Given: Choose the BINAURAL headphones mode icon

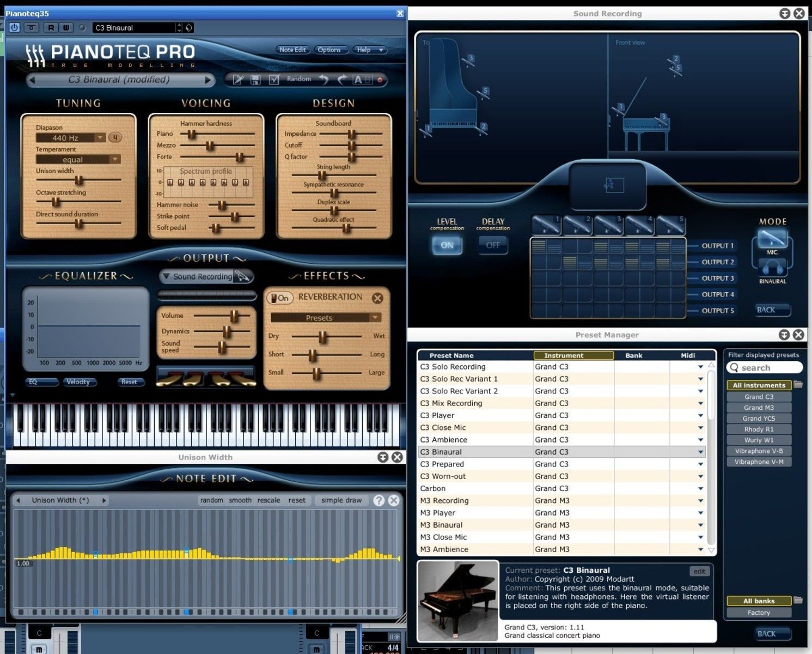Looking at the screenshot, I should pos(772,268).
